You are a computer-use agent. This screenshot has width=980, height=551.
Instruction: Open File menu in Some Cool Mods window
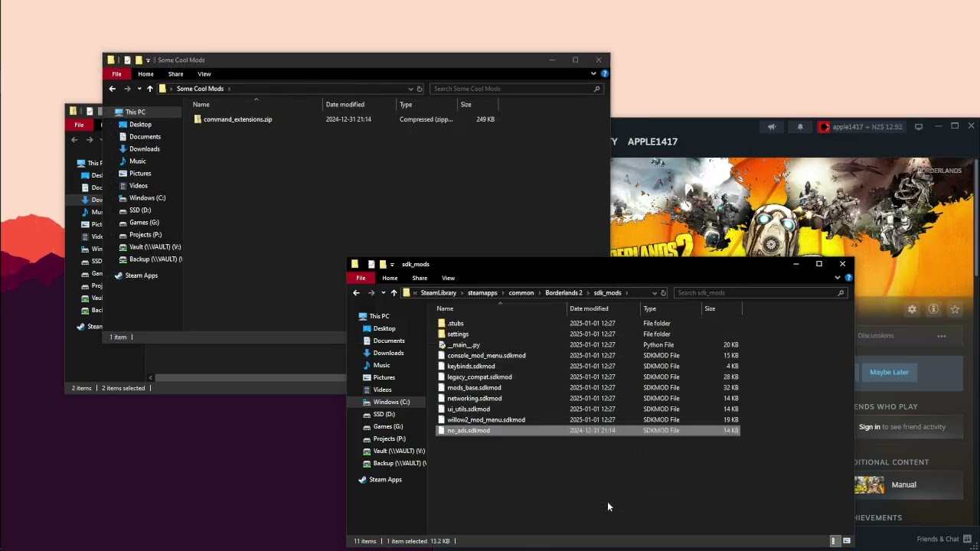point(116,74)
